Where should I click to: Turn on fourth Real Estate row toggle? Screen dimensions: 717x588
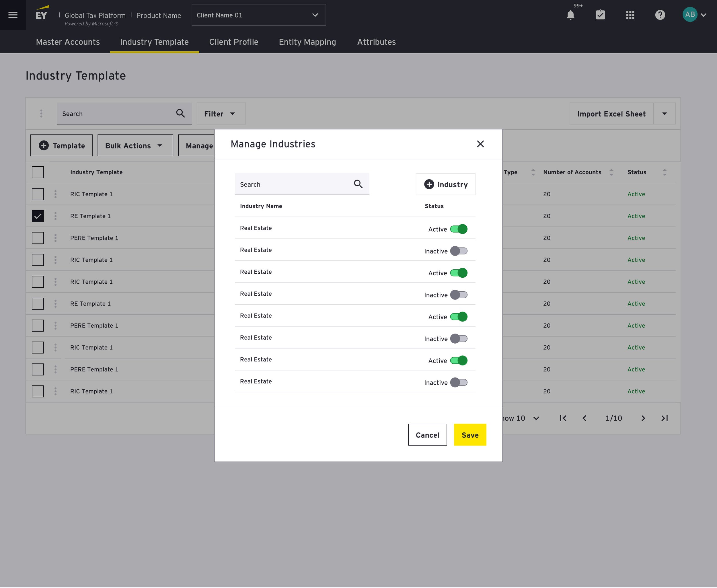pyautogui.click(x=459, y=295)
